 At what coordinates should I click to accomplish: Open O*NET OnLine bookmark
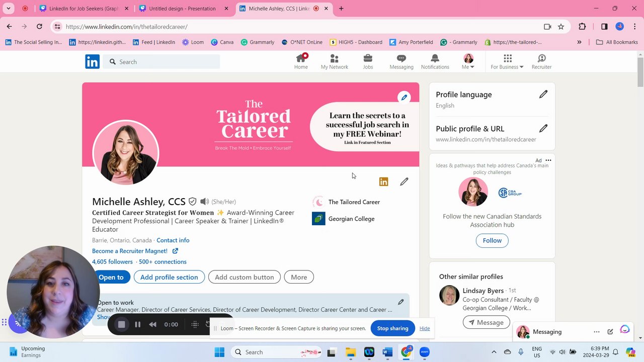[302, 42]
